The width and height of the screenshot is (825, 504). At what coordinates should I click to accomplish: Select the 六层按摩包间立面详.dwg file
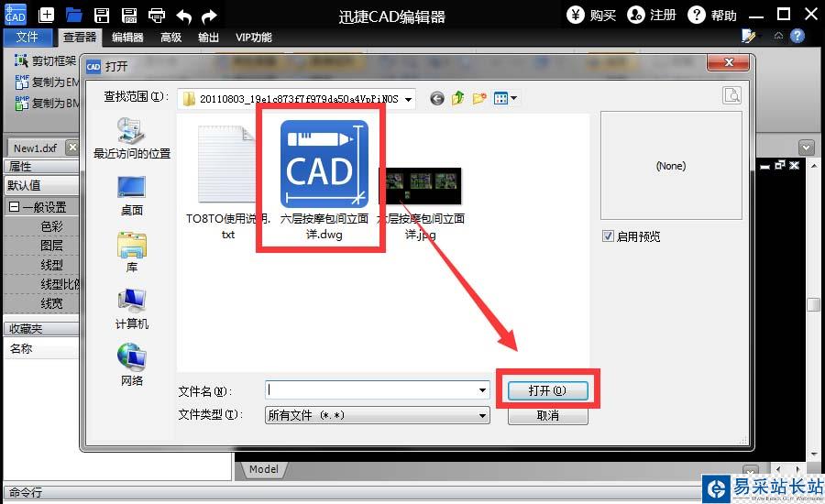pyautogui.click(x=324, y=180)
